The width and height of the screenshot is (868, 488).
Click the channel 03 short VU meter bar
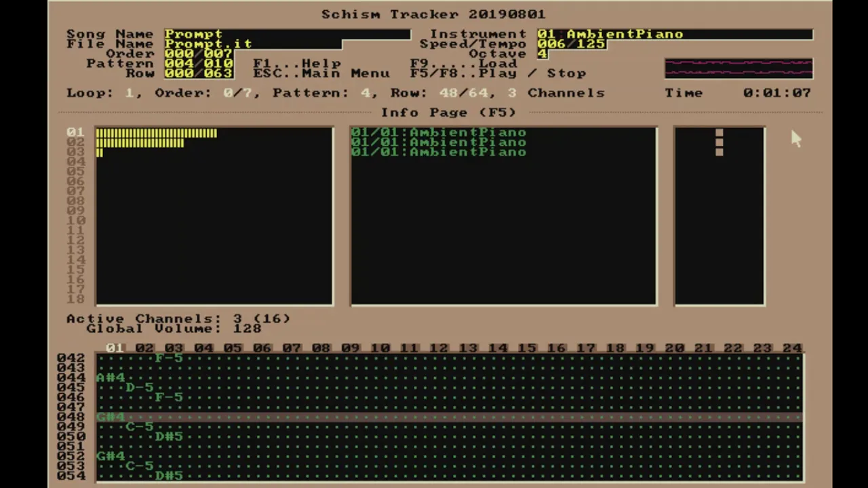tap(99, 152)
